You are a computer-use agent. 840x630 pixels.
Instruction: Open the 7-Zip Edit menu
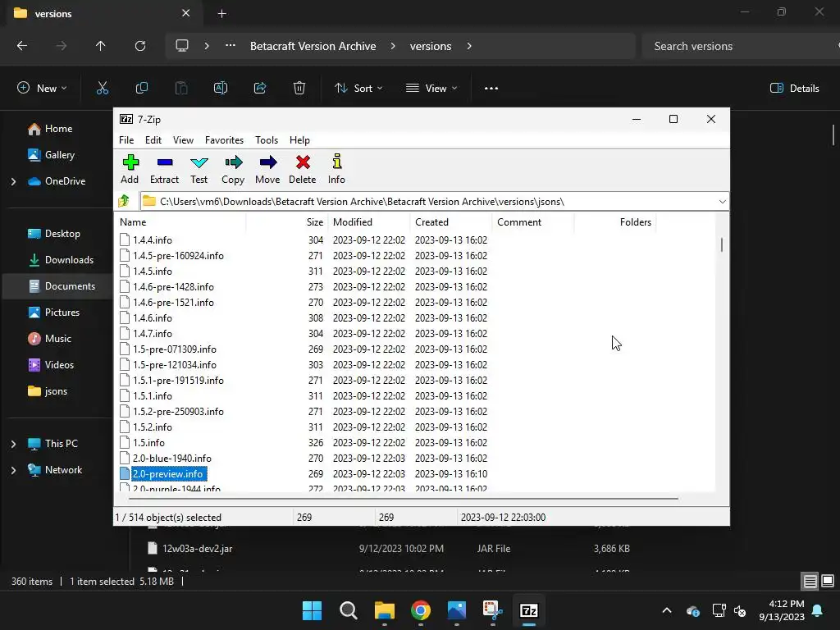pyautogui.click(x=153, y=139)
